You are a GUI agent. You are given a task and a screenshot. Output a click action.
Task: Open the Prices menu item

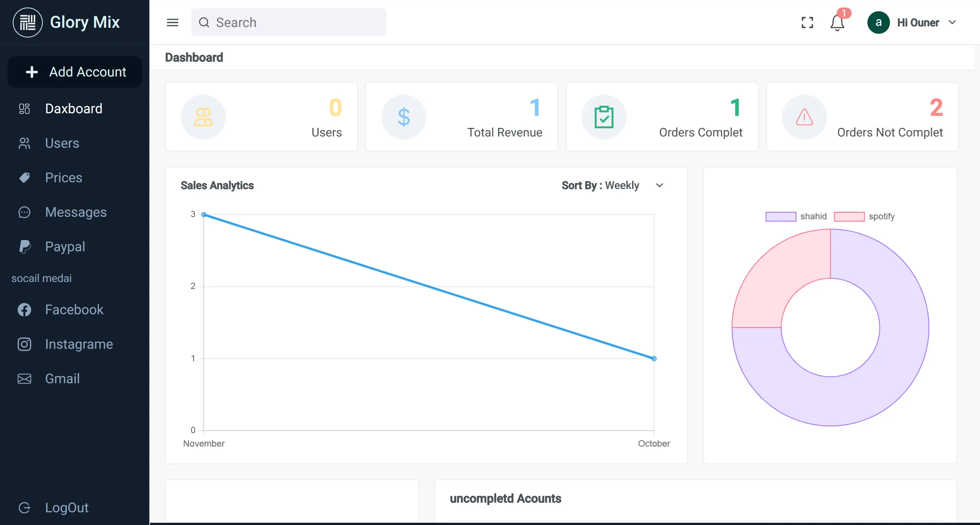(x=75, y=177)
